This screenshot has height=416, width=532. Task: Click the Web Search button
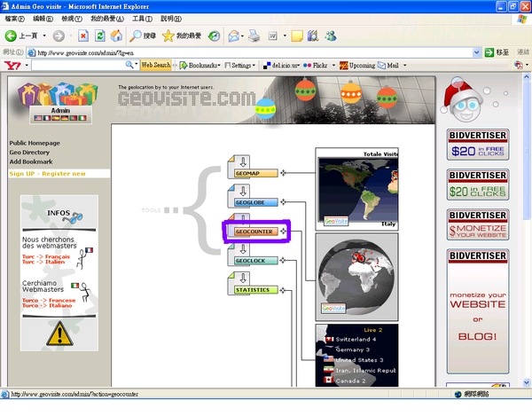(156, 65)
